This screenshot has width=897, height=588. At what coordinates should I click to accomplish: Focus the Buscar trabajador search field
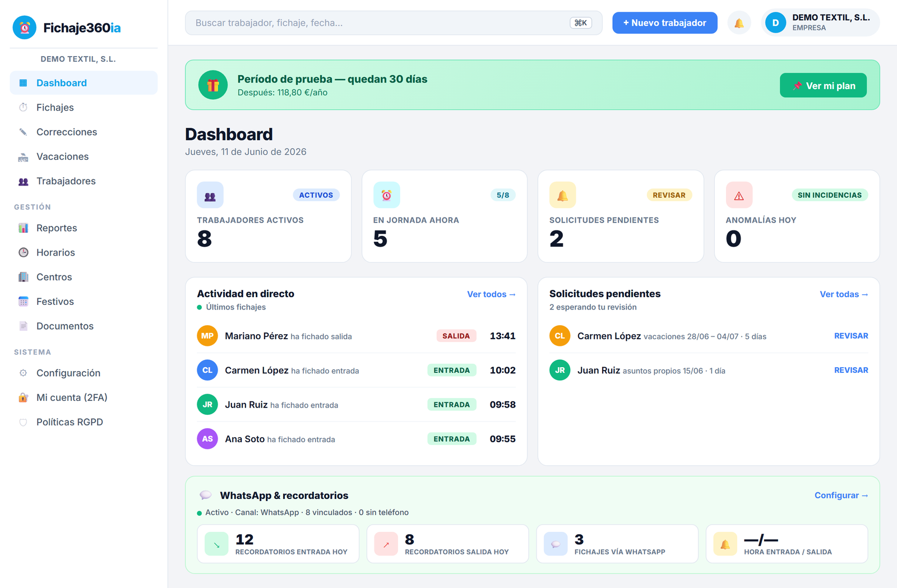point(394,23)
